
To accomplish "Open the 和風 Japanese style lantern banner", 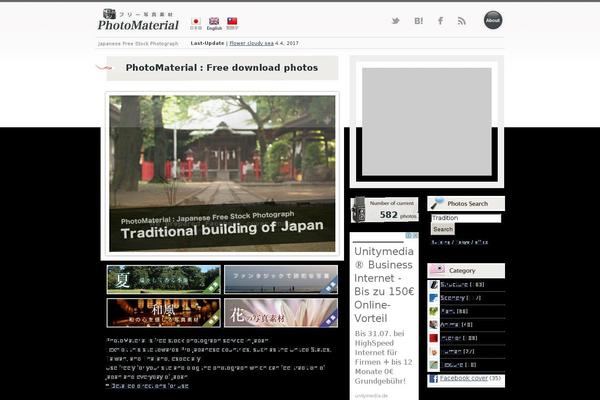I will point(164,313).
